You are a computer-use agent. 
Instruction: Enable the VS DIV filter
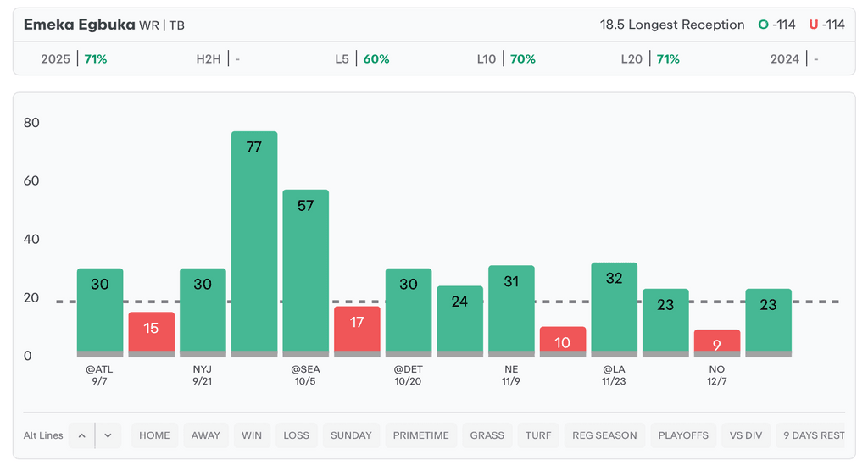746,435
